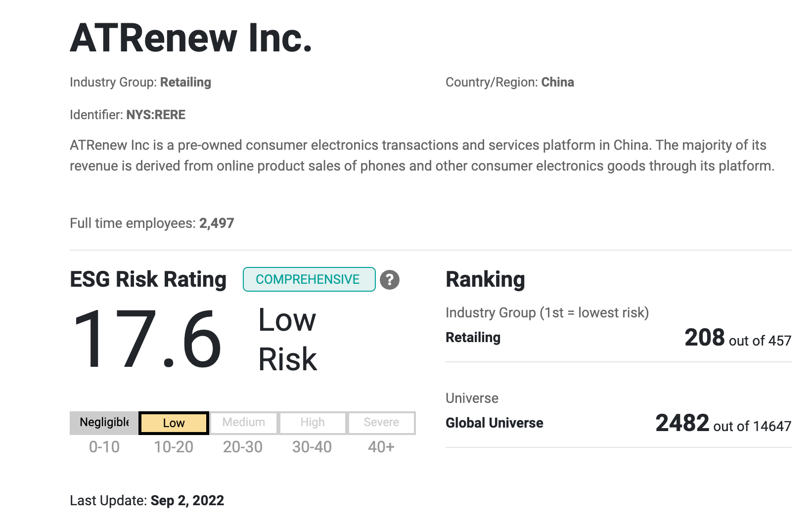Click the question mark help icon
The image size is (812, 524).
pos(390,280)
